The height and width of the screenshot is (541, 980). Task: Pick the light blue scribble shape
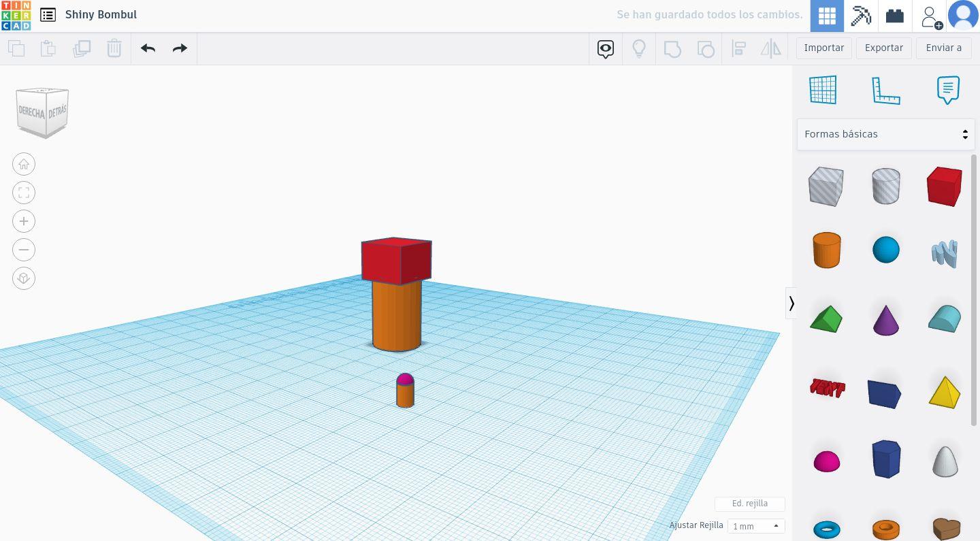click(x=945, y=252)
